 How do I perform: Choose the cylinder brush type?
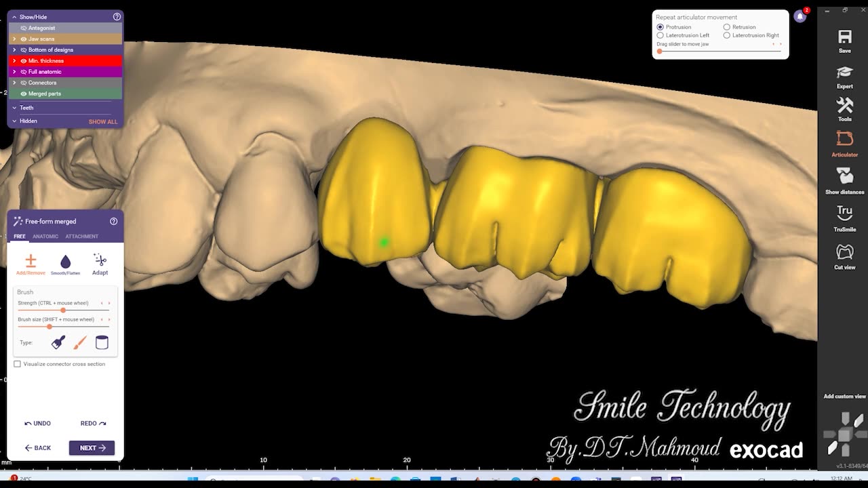tap(102, 342)
